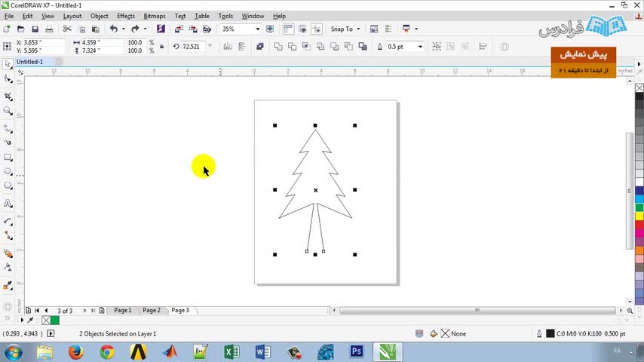The image size is (644, 362).
Task: Expand Application Launcher dropdown arrow
Action: tap(416, 29)
